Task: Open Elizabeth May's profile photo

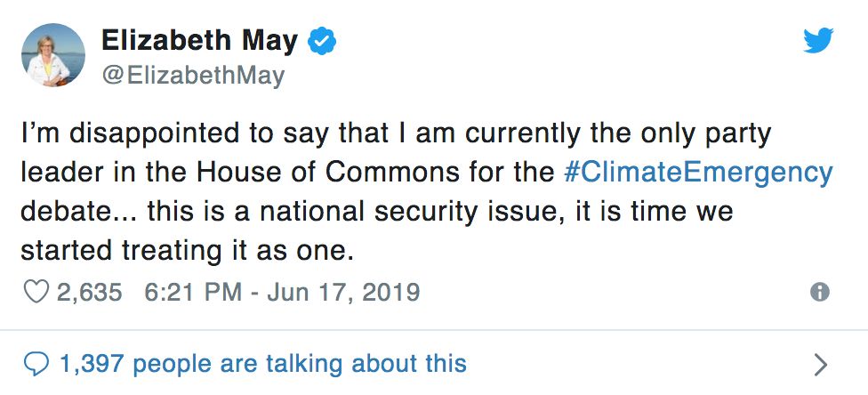Action: tap(53, 55)
